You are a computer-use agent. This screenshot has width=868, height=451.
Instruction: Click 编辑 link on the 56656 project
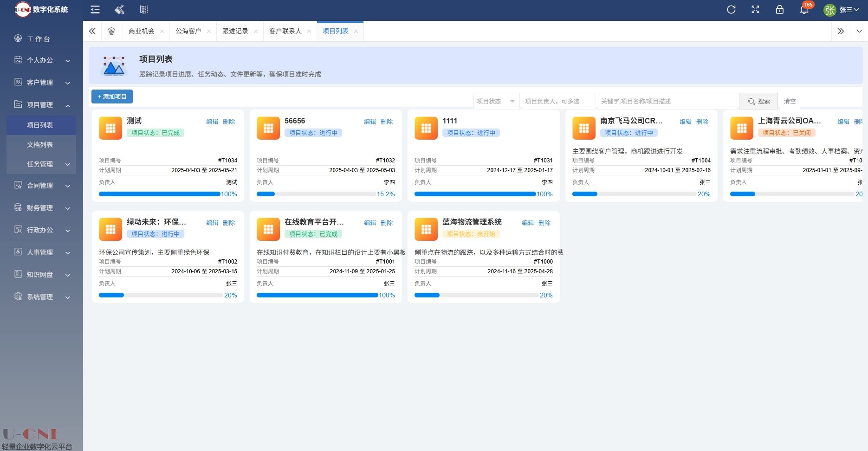[370, 122]
